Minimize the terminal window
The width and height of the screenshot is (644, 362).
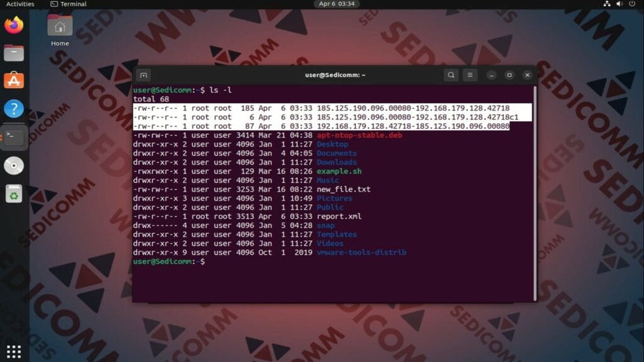pos(492,75)
